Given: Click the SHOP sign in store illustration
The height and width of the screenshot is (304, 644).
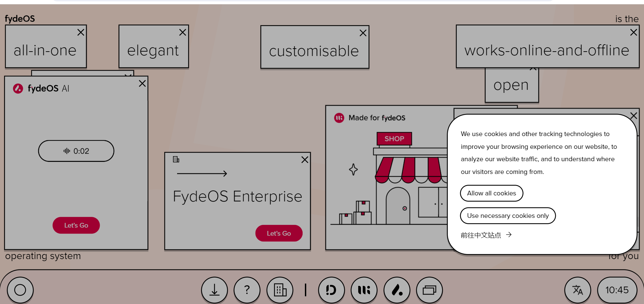Looking at the screenshot, I should 394,139.
